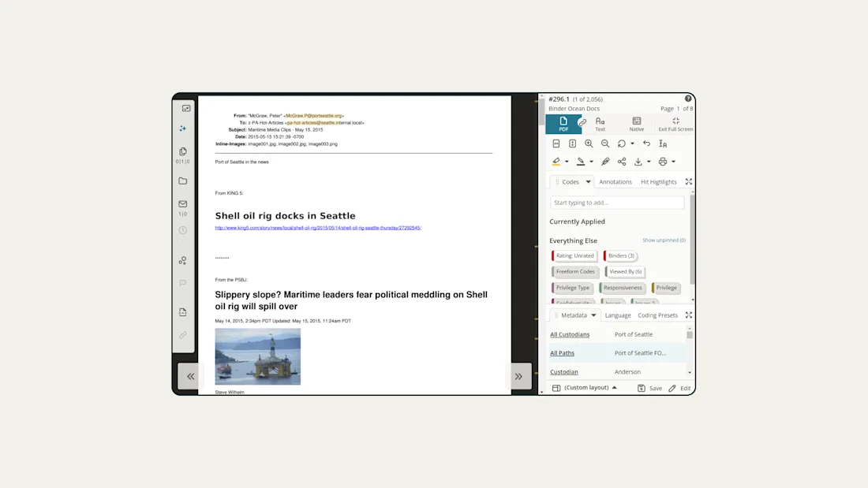The image size is (868, 488).
Task: Click link icon beside PDF tab
Action: point(582,123)
